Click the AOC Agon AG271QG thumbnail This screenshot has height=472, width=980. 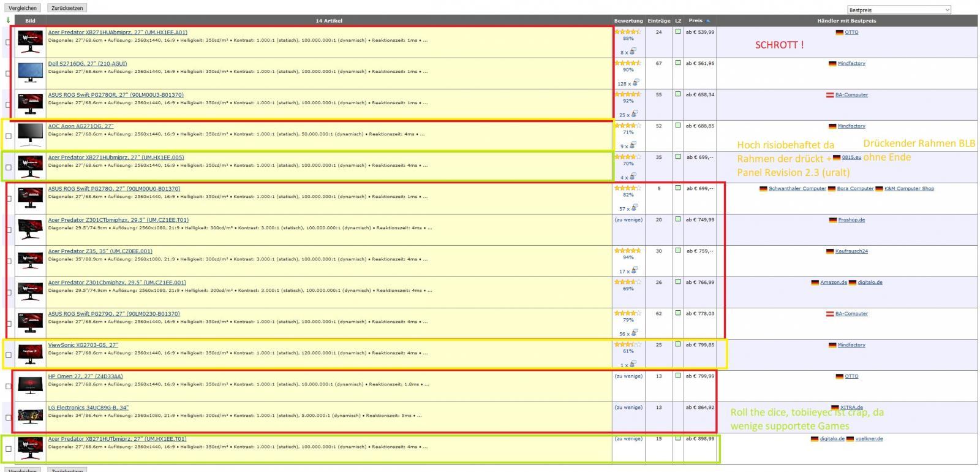tap(30, 135)
